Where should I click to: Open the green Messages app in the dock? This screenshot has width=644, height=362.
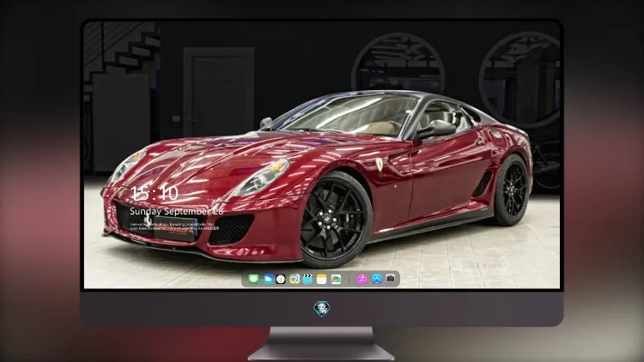click(253, 279)
